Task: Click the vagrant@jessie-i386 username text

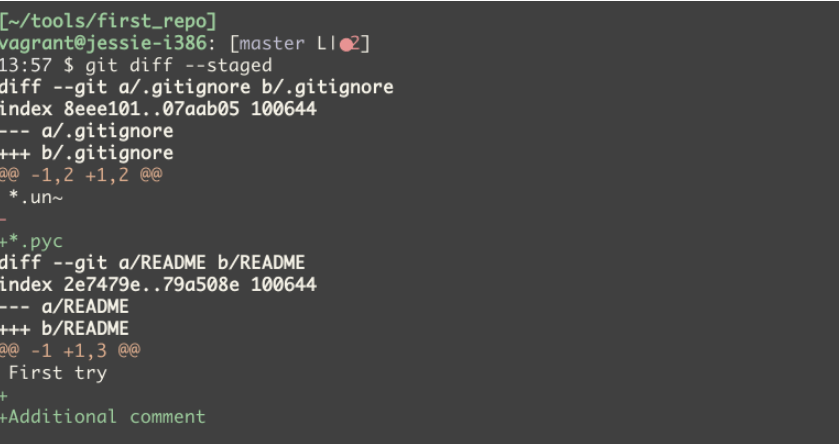Action: (103, 43)
